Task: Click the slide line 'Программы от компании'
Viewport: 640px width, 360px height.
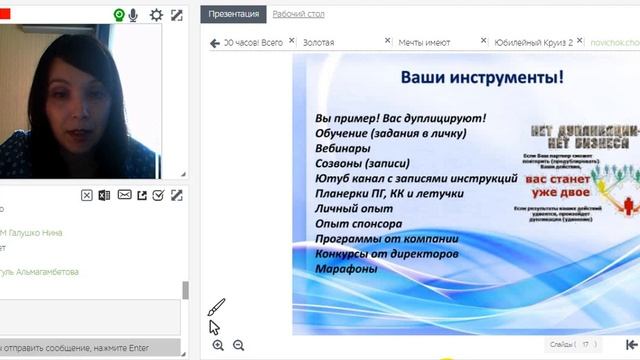Action: click(387, 239)
